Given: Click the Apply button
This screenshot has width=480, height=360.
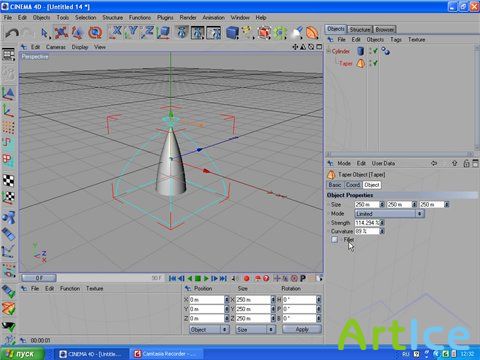Looking at the screenshot, I should point(302,329).
